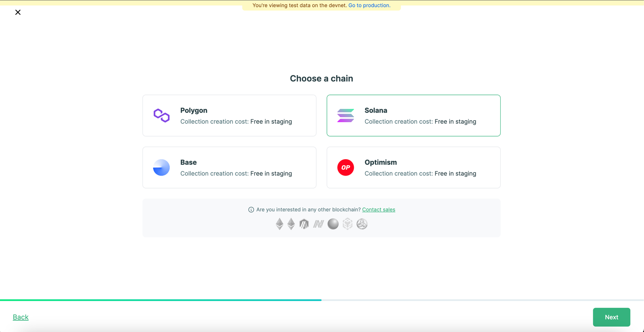The image size is (644, 332).
Task: Click the rightmost gray circular knot icon
Action: click(362, 224)
